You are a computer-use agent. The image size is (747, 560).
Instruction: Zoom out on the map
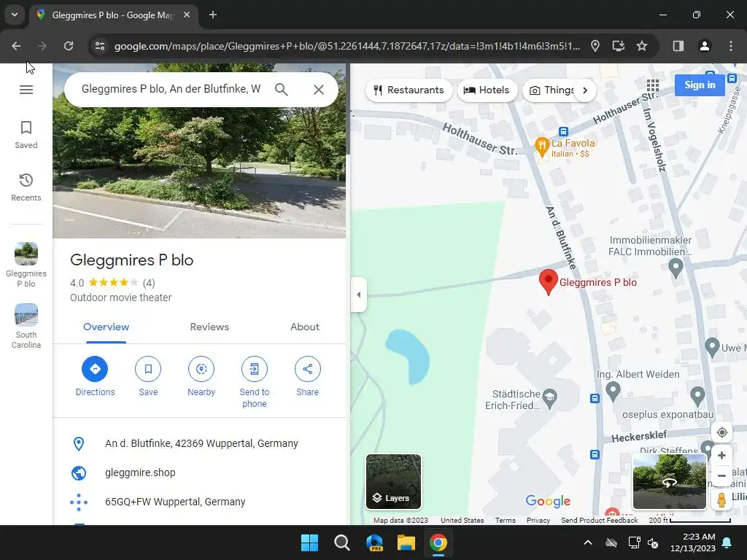coord(721,475)
